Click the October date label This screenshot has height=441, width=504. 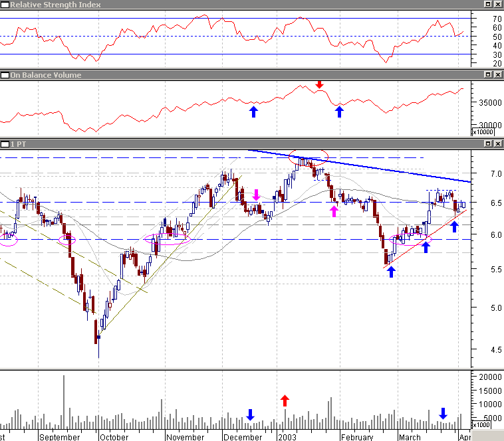click(114, 437)
